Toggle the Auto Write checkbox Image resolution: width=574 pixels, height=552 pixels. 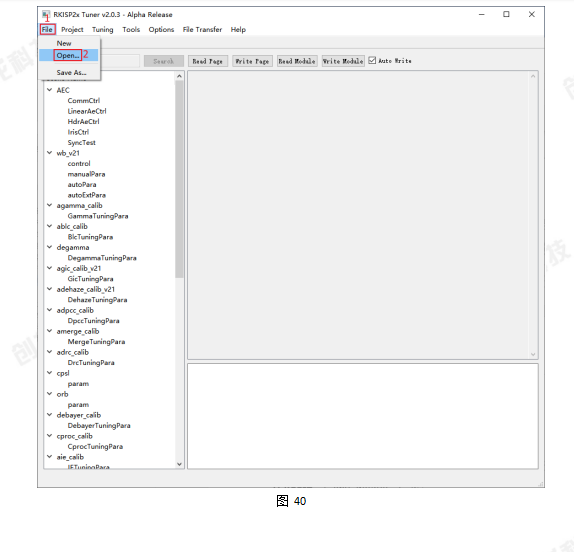click(x=372, y=60)
